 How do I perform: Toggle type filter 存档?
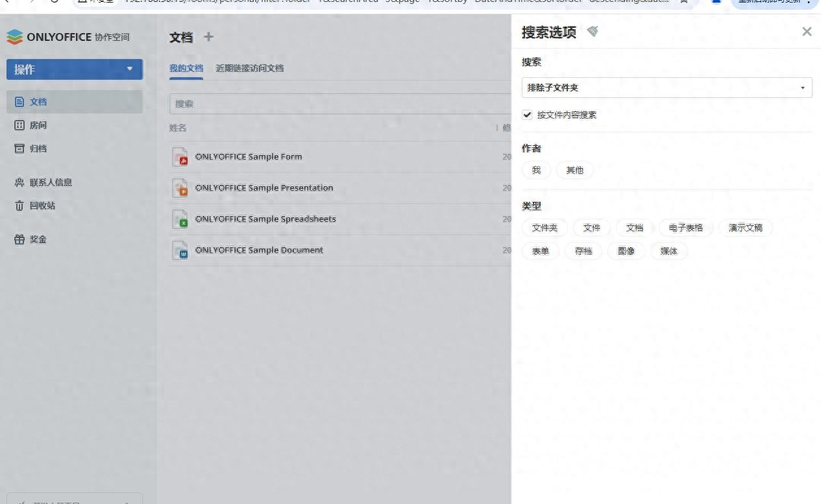[x=583, y=251]
